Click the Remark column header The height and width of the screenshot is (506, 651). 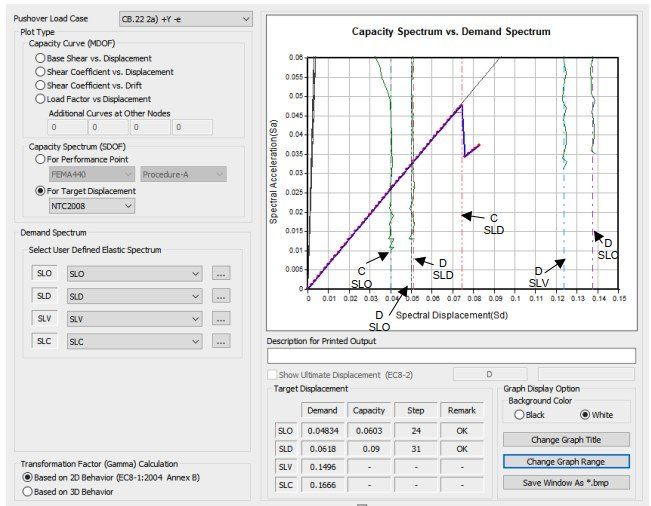coord(462,410)
